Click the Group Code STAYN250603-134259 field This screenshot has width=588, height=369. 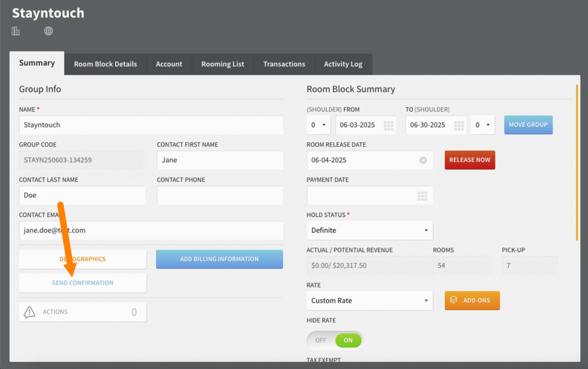82,160
